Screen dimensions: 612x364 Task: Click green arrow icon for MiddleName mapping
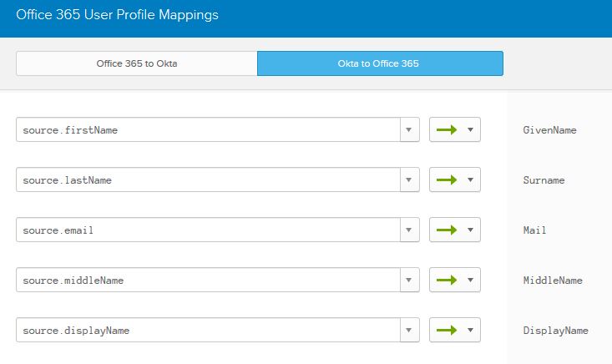448,281
